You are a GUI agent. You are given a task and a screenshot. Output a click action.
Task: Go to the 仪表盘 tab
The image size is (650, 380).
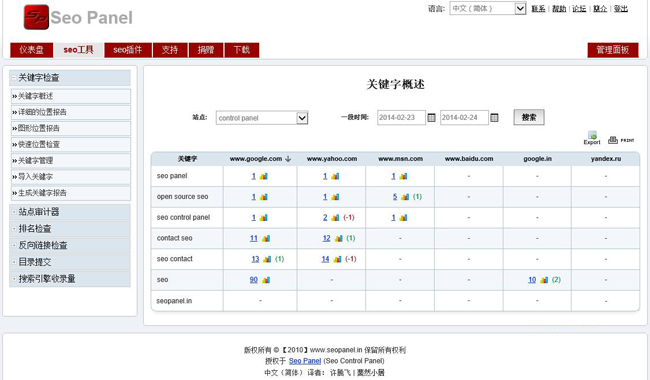(x=32, y=50)
